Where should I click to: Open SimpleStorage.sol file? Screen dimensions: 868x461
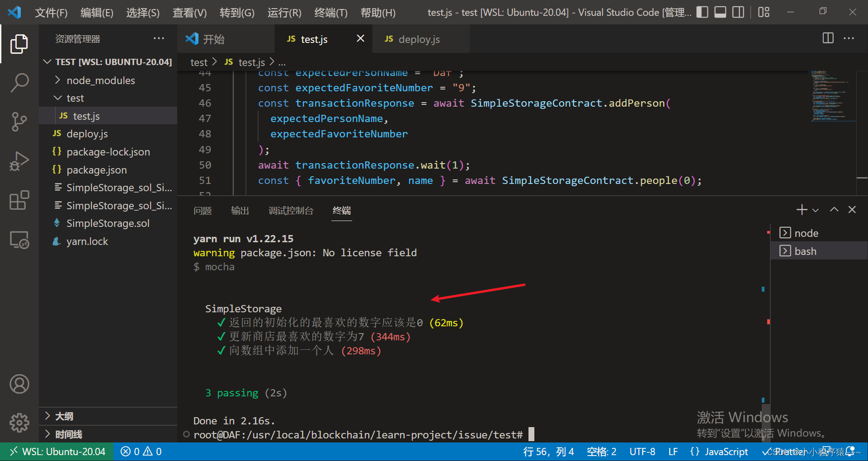click(x=108, y=223)
